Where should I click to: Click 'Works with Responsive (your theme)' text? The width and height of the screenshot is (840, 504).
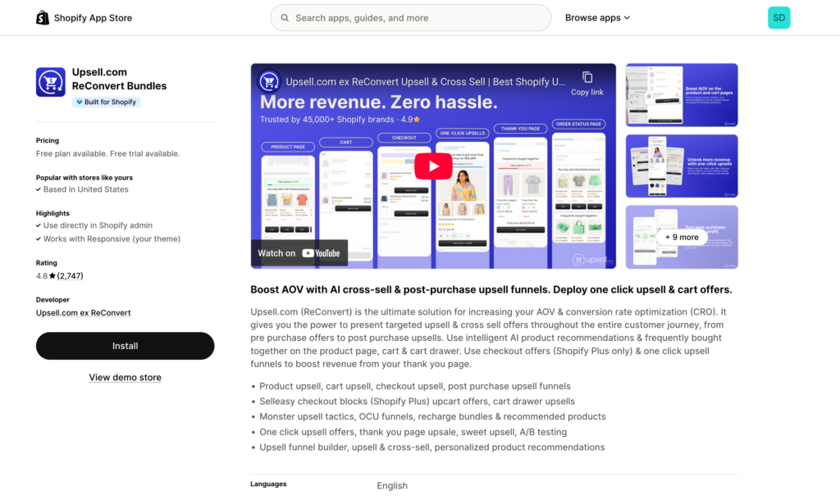(112, 239)
